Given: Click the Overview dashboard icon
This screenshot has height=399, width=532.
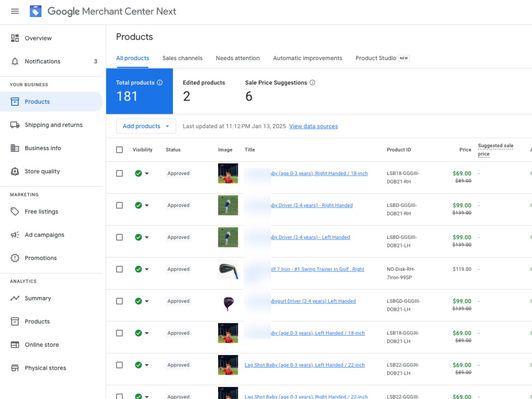Looking at the screenshot, I should point(15,38).
